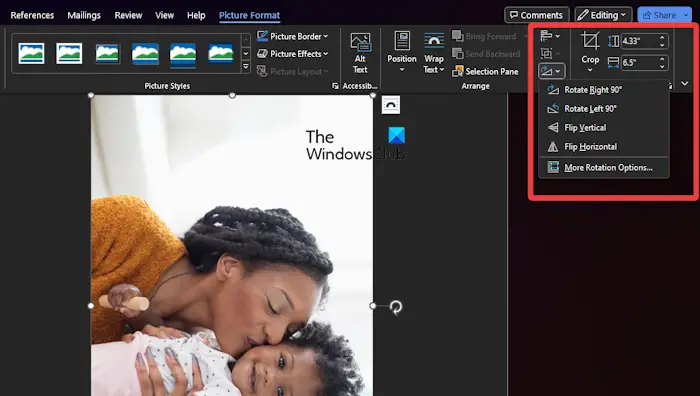Select Flip Vertical
This screenshot has height=396, width=700.
point(604,128)
